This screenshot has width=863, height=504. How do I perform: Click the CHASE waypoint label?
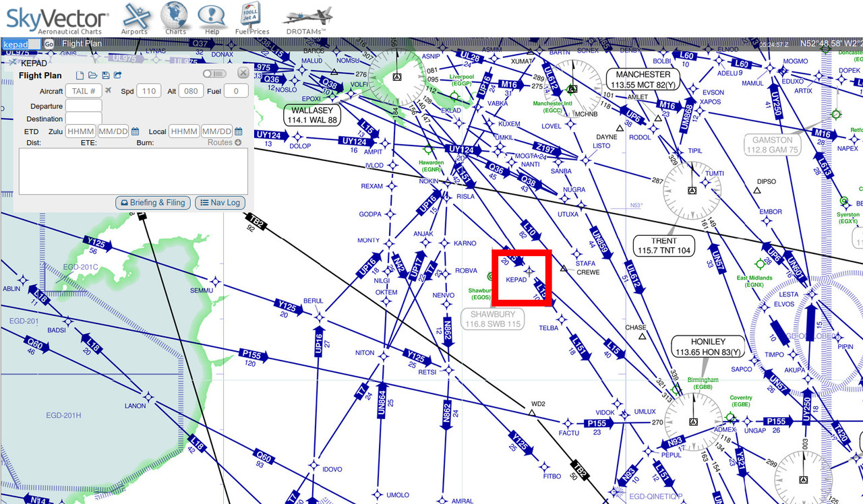pyautogui.click(x=635, y=328)
